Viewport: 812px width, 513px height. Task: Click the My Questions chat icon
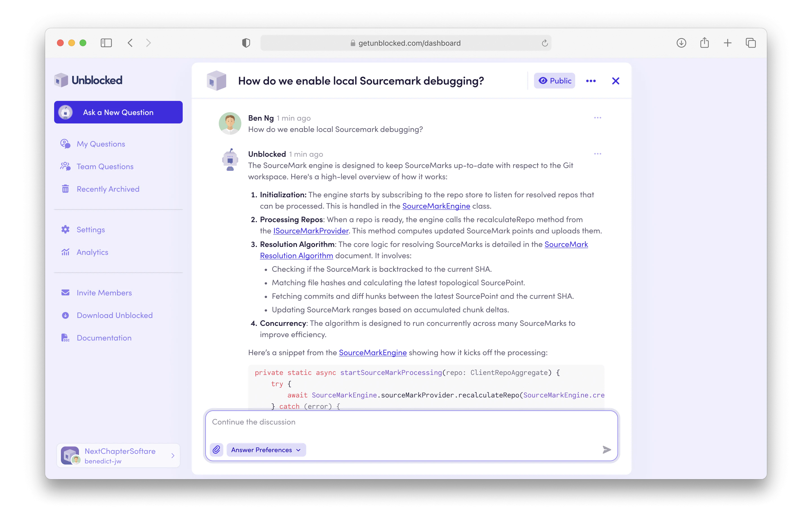coord(65,144)
